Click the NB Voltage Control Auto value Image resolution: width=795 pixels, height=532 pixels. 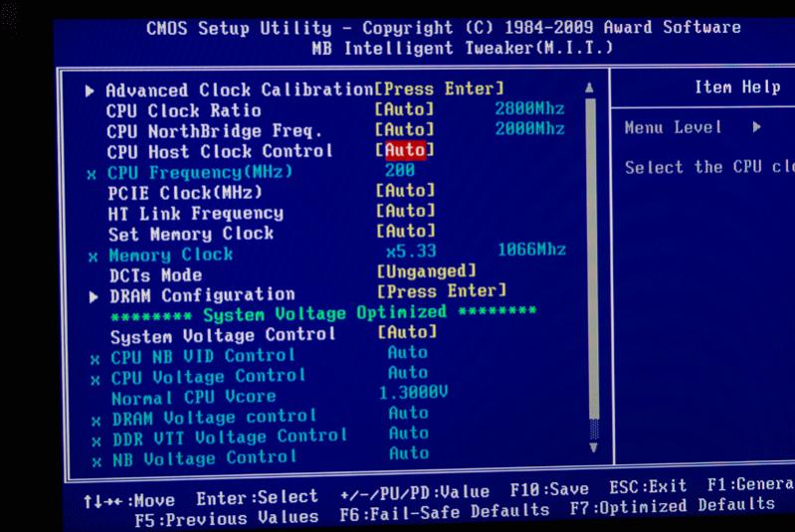tap(409, 453)
